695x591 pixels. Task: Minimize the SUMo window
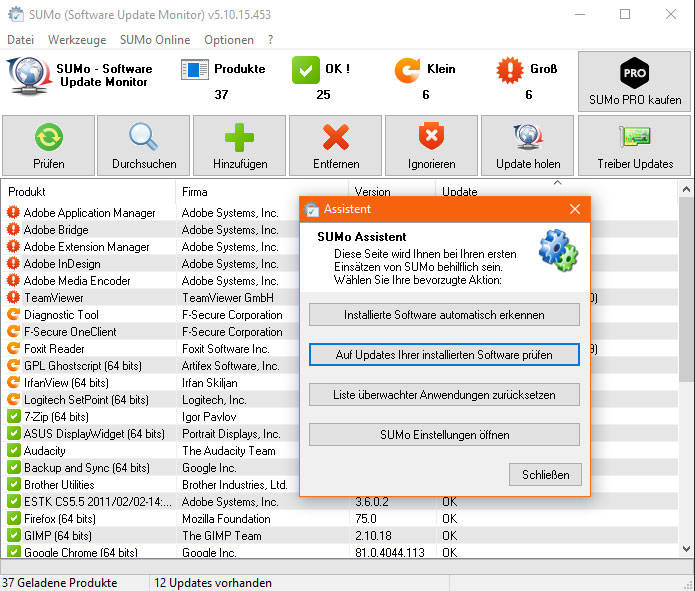580,14
